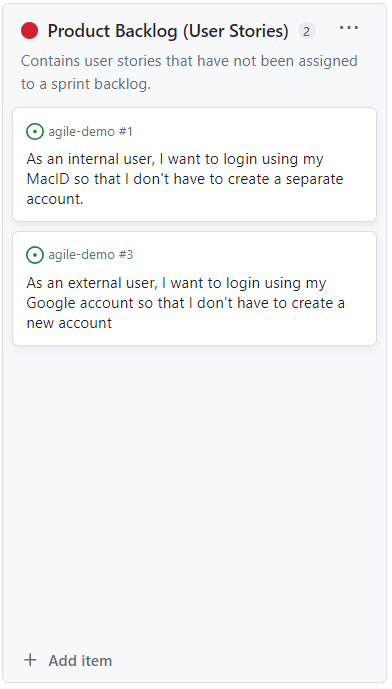Viewport: 392px width, 689px height.
Task: Click the Add item label
Action: [80, 660]
